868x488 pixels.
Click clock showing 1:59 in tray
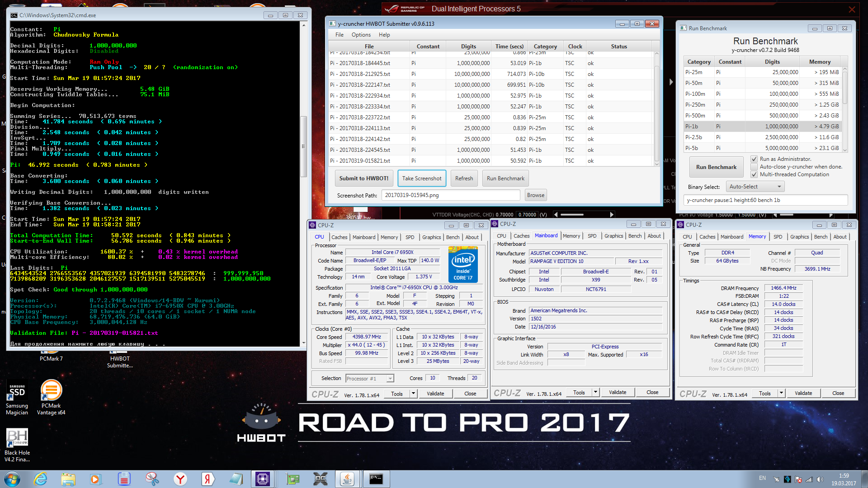click(x=844, y=476)
